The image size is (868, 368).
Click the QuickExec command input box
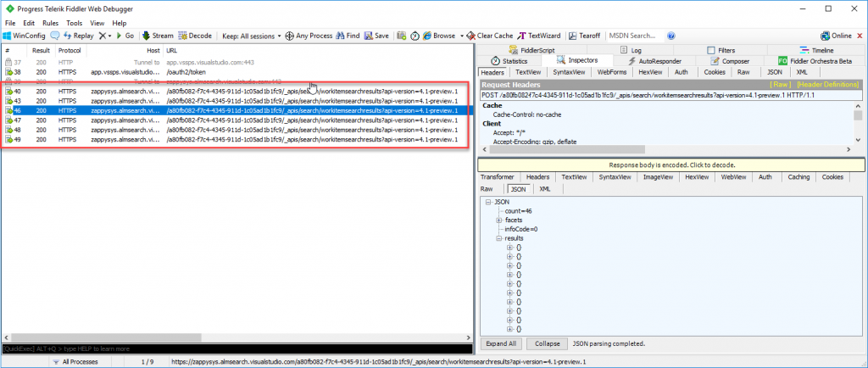pyautogui.click(x=236, y=349)
